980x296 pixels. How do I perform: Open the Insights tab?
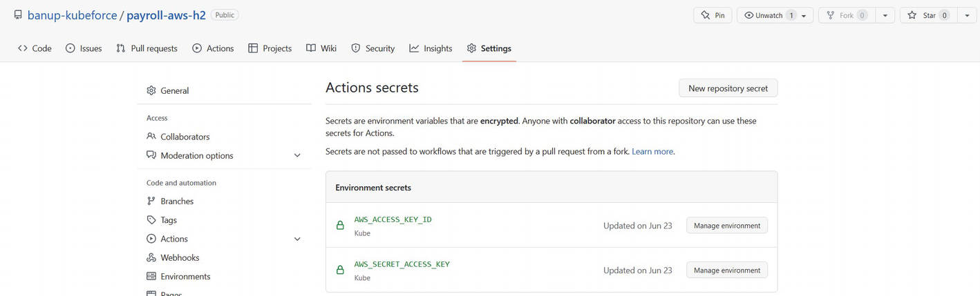(x=430, y=48)
